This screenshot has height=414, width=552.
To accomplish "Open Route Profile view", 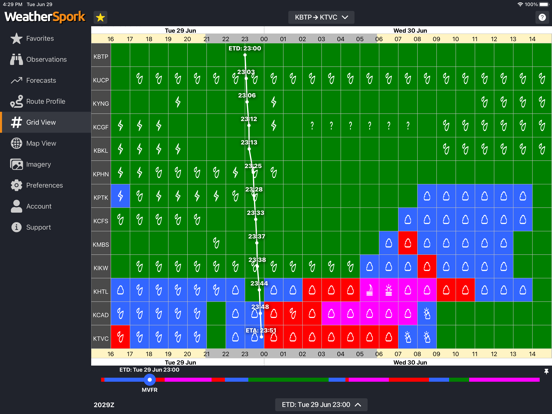I will [x=45, y=101].
